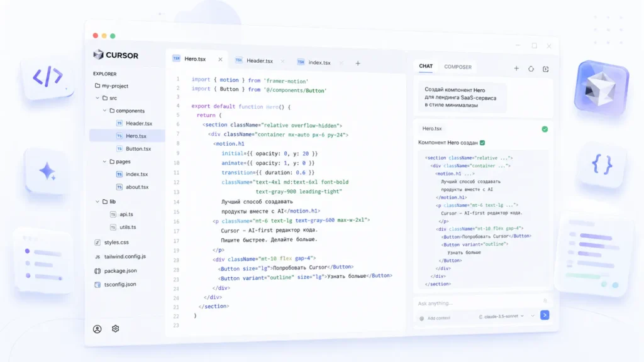The image size is (644, 362).
Task: Click green check icon on Hero.tsx card
Action: pos(545,129)
